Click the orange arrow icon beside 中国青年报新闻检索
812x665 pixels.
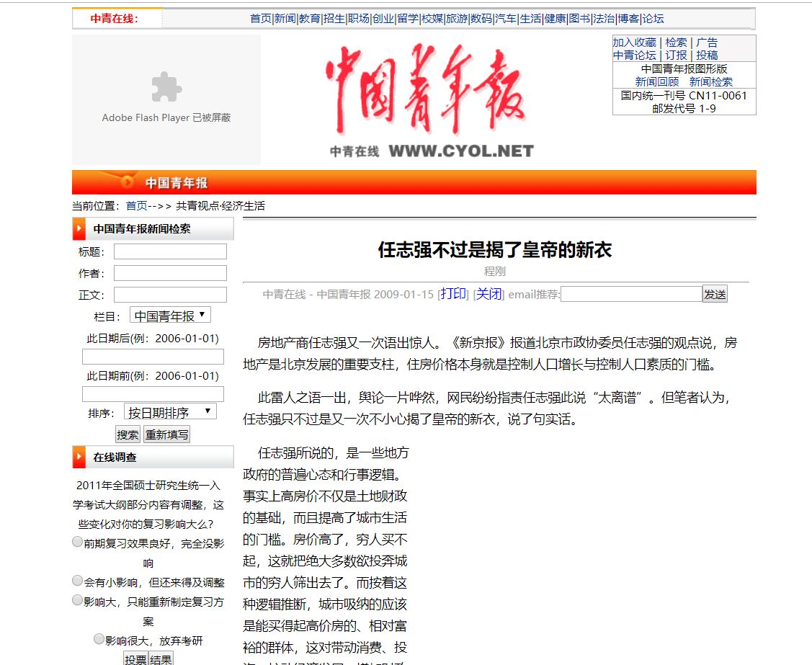pyautogui.click(x=79, y=228)
